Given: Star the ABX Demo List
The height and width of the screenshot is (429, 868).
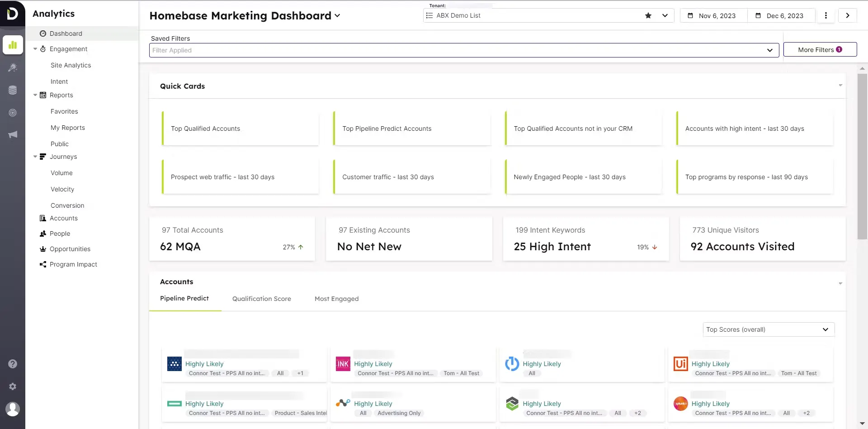Looking at the screenshot, I should [x=648, y=15].
